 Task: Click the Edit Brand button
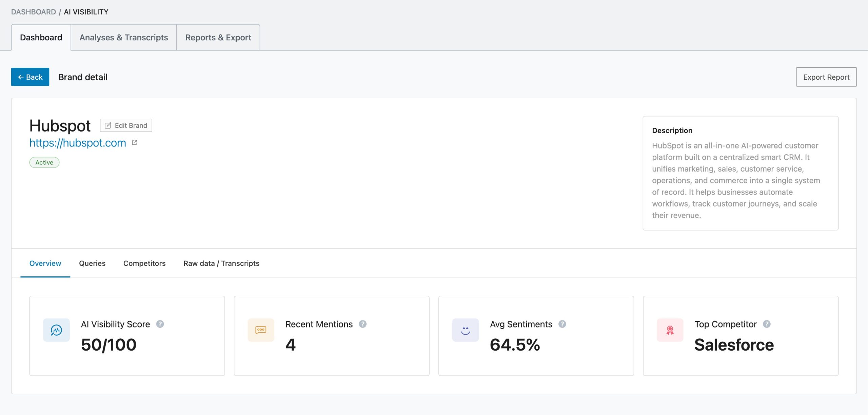coord(126,125)
